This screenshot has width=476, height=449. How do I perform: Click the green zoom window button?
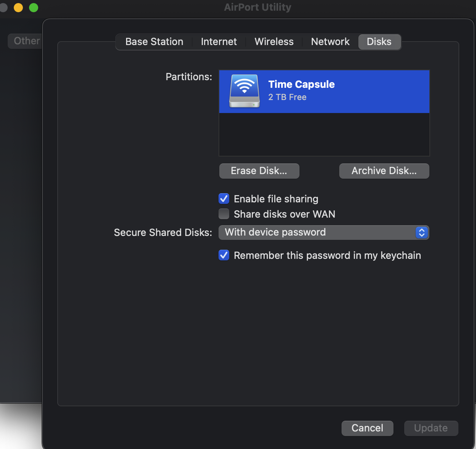pyautogui.click(x=34, y=7)
